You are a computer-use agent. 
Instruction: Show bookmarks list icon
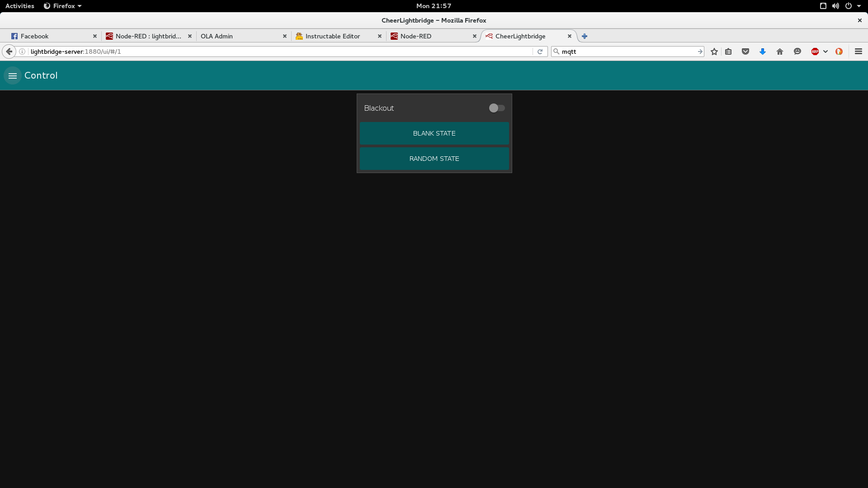point(728,52)
